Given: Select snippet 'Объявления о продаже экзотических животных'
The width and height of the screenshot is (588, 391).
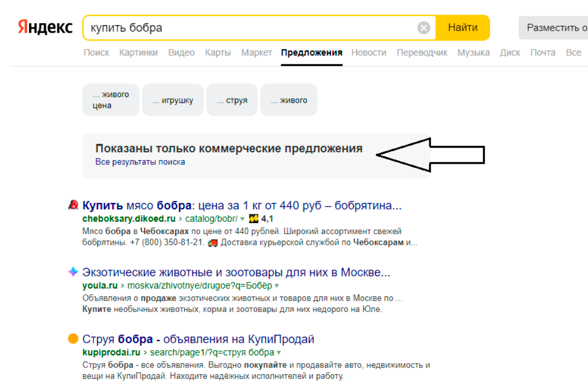Looking at the screenshot, I should (176, 298).
